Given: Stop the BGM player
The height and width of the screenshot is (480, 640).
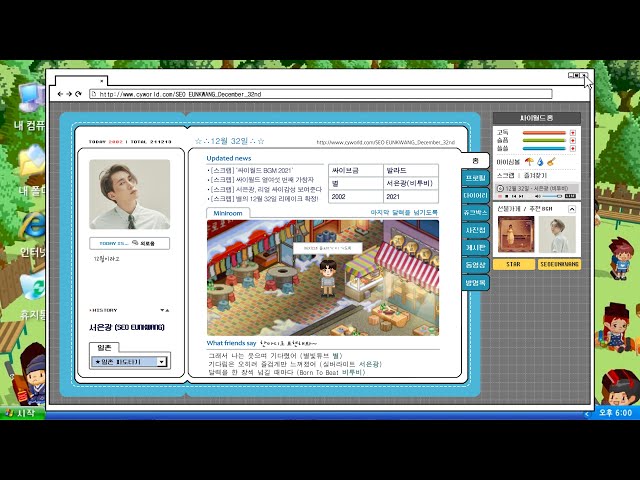Looking at the screenshot, I should point(507,196).
